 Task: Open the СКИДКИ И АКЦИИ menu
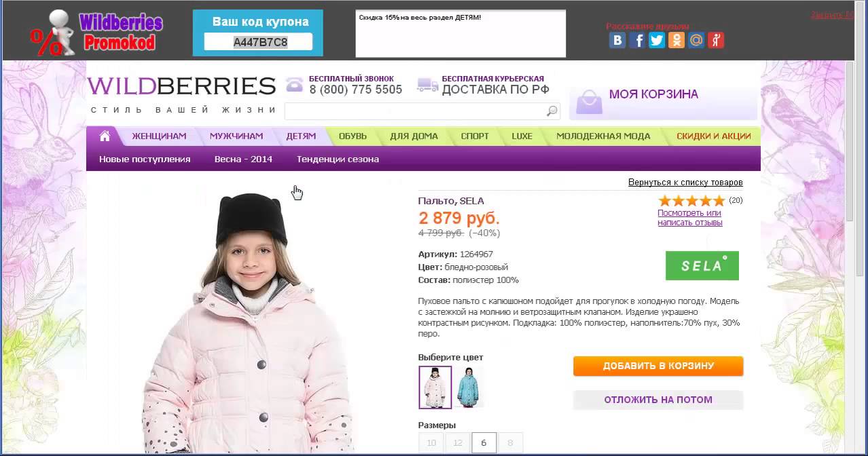714,136
